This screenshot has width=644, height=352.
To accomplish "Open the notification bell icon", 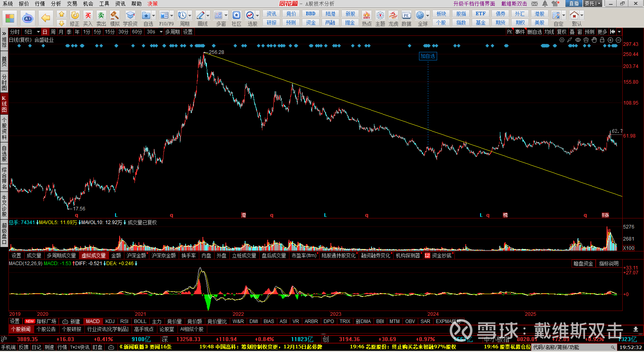I will coord(545,4).
